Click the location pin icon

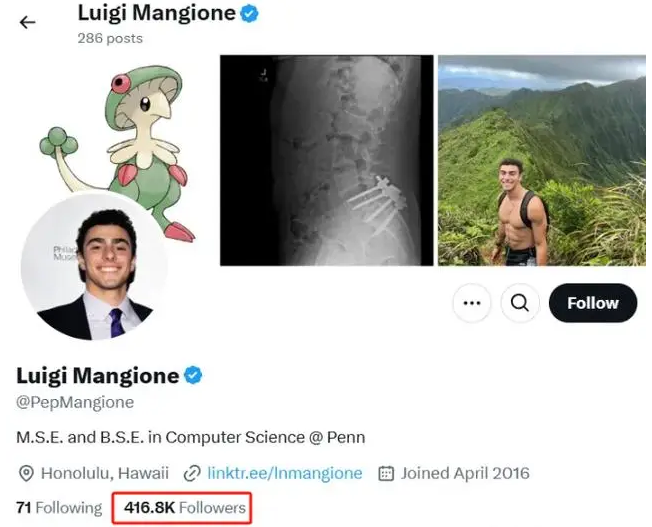[26, 473]
